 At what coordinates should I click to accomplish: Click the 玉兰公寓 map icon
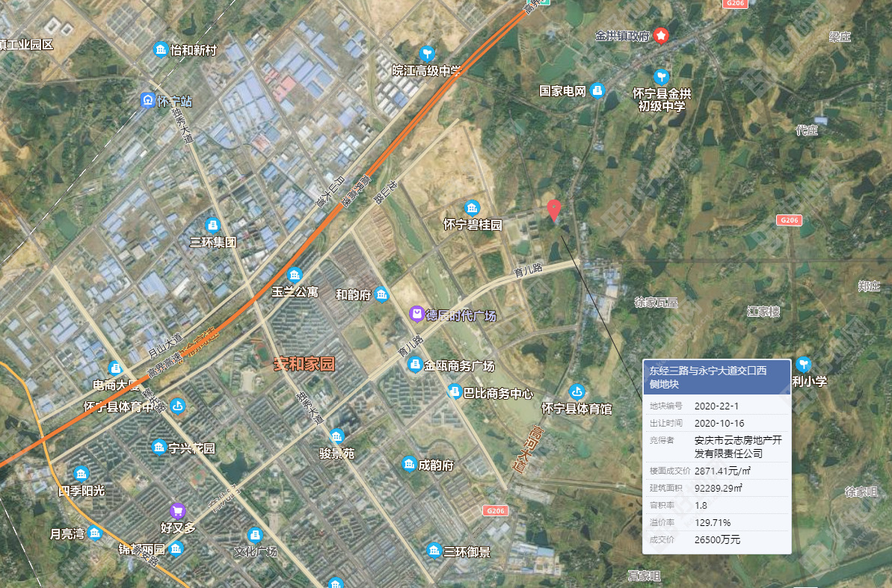click(295, 275)
